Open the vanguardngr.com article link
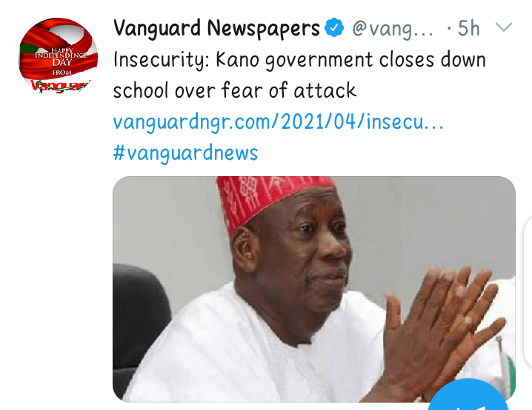This screenshot has width=532, height=410. [278, 122]
